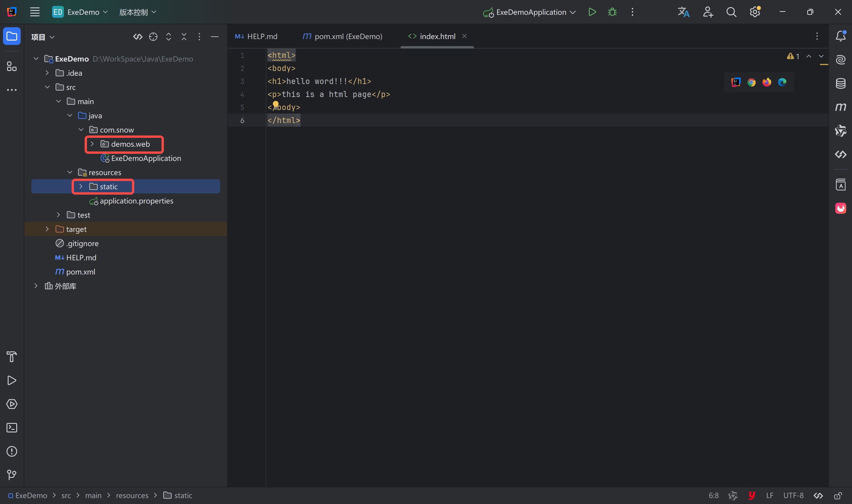Screen dimensions: 852x504
Task: Start debugging with the bug icon
Action: (x=612, y=12)
